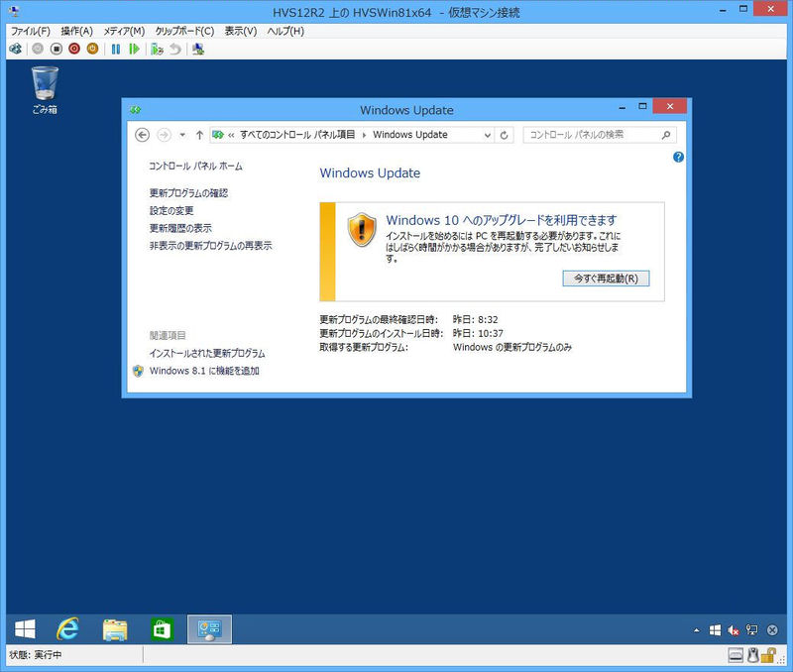
Task: Open the クリップボード(C) menu
Action: coord(184,32)
